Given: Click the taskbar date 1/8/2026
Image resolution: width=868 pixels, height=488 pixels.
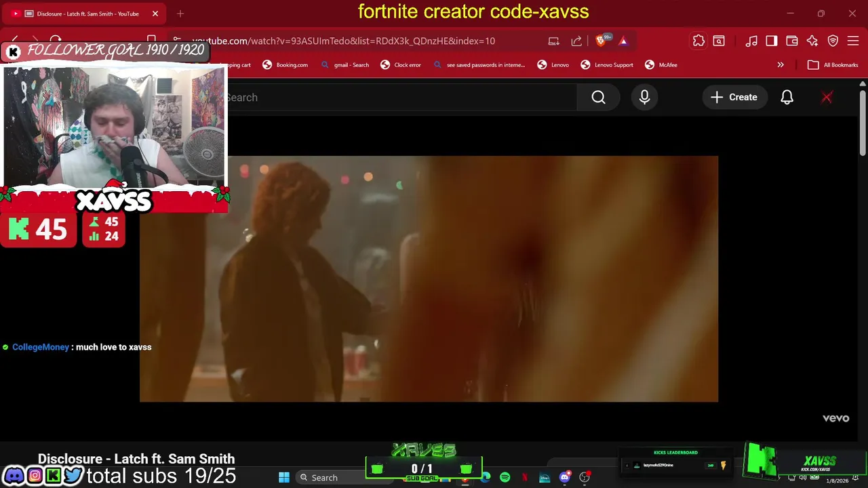Looking at the screenshot, I should click(837, 481).
